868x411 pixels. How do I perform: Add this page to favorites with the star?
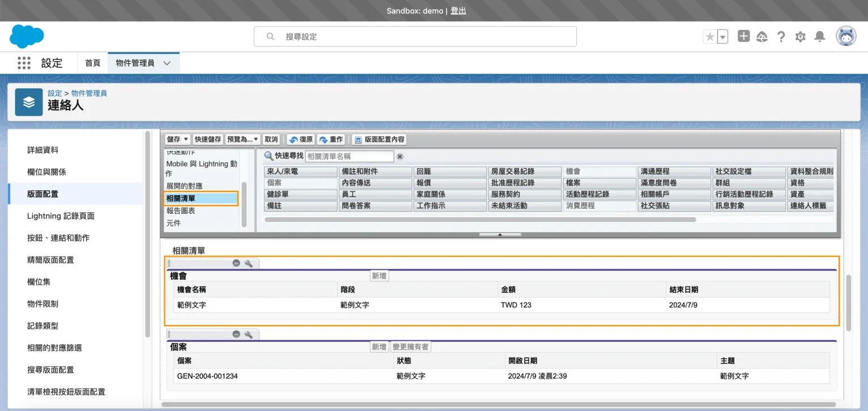(x=709, y=37)
